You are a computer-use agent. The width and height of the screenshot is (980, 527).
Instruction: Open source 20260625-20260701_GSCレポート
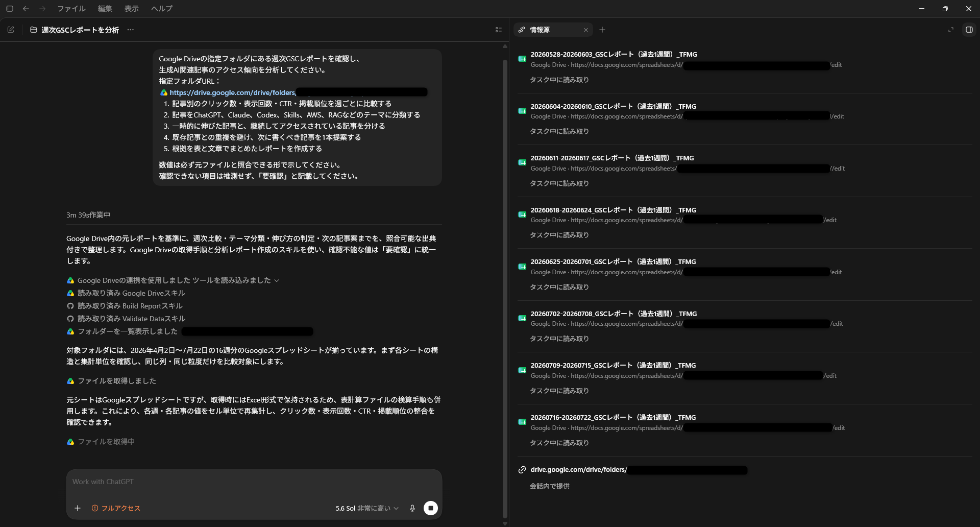613,262
